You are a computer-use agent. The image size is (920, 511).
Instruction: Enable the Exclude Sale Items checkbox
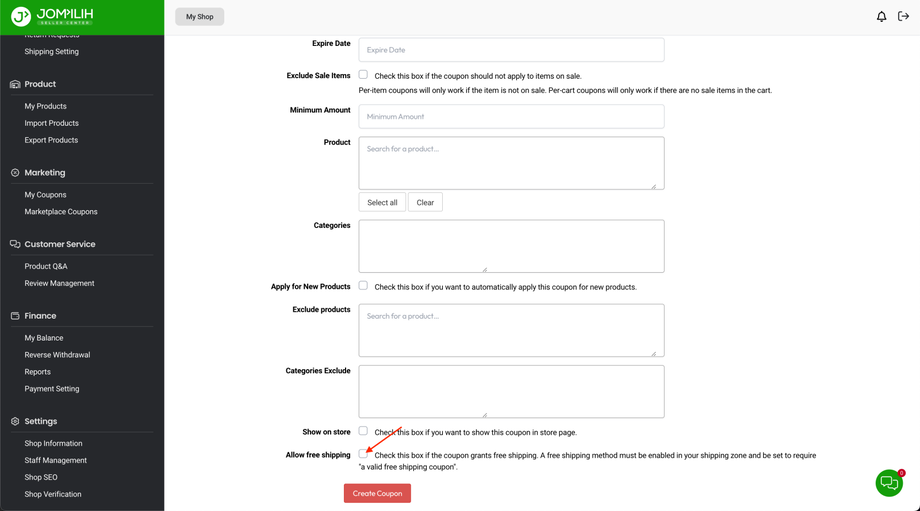363,75
